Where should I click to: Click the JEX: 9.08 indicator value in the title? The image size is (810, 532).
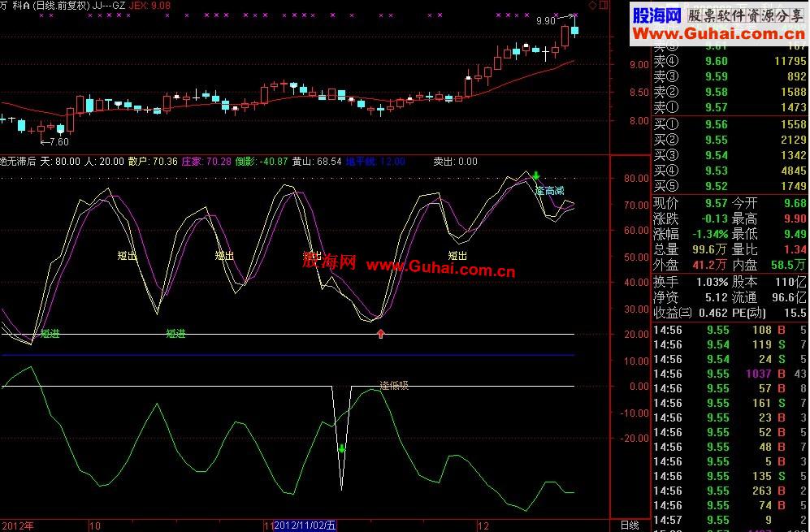(149, 6)
